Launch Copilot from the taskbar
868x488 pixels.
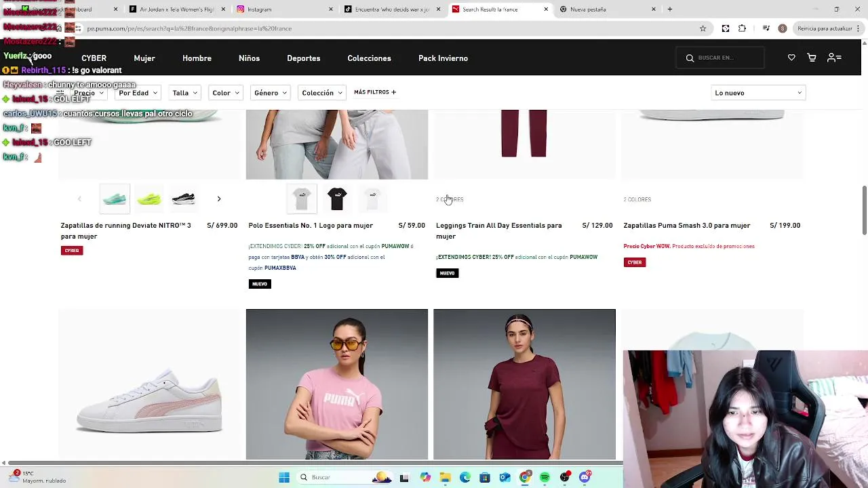(425, 478)
